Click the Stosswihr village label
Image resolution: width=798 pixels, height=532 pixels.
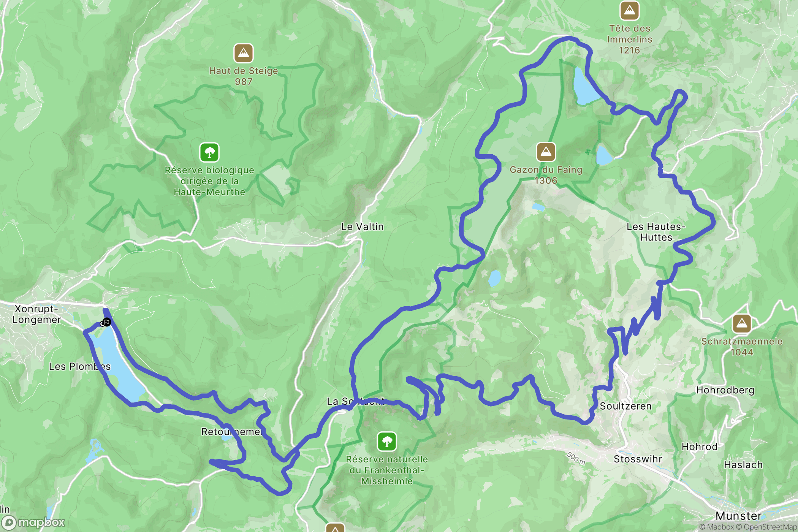tap(638, 459)
